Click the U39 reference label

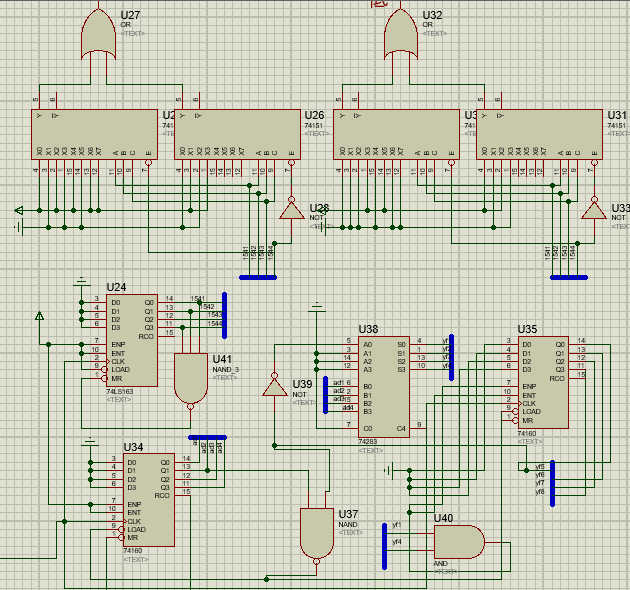302,384
